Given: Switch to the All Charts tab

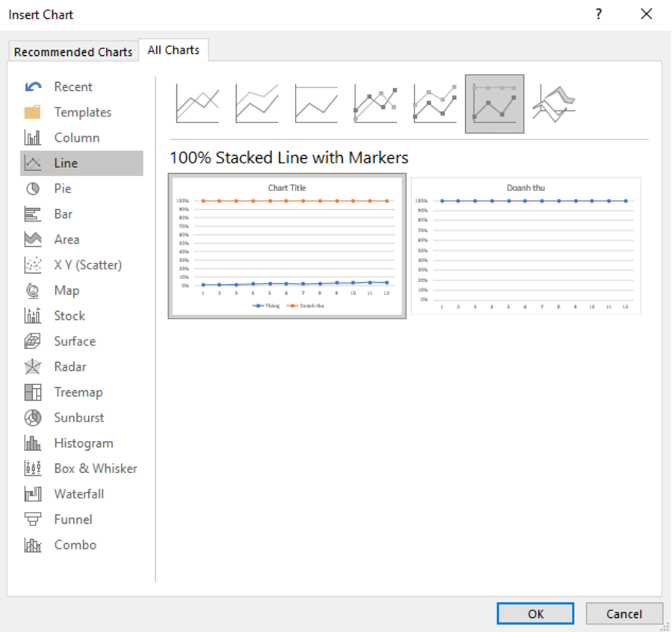Looking at the screenshot, I should point(173,50).
